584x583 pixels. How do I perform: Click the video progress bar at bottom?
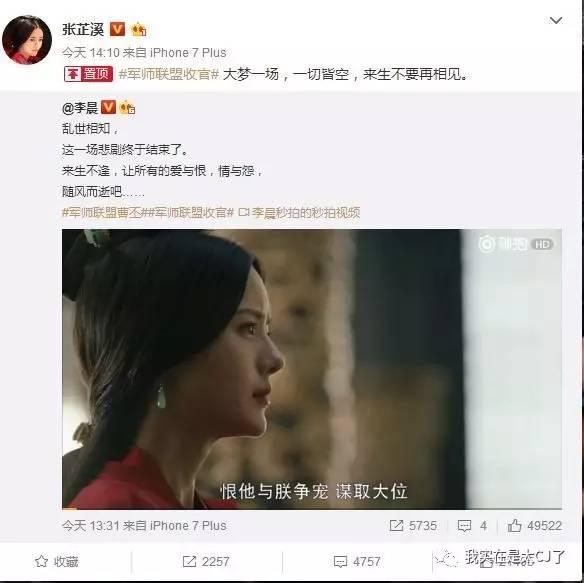312,508
